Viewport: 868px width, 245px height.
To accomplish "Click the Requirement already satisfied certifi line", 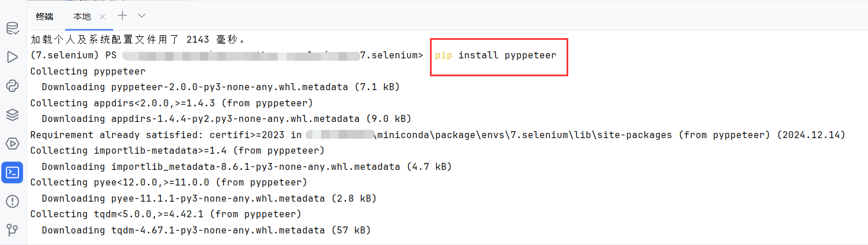I will [437, 135].
